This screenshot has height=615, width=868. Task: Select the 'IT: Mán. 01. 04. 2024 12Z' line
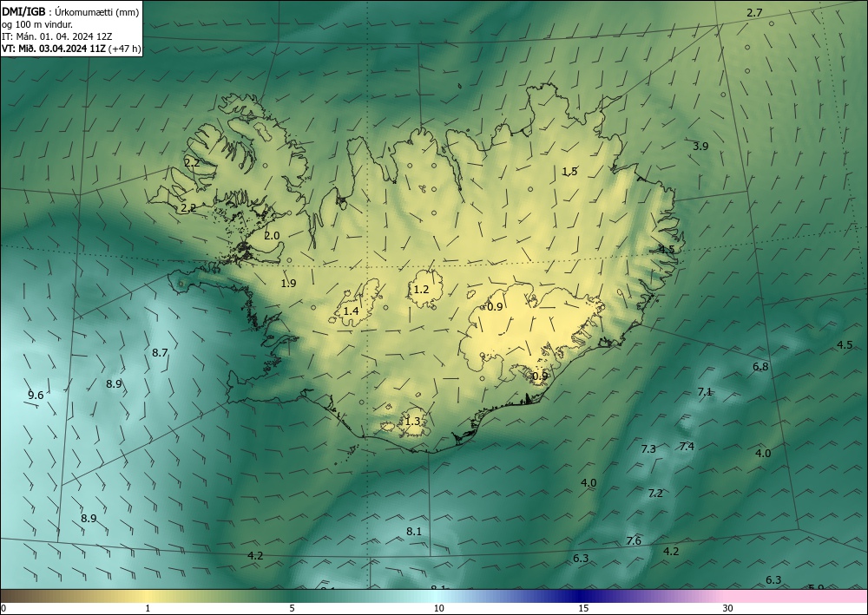tap(57, 36)
